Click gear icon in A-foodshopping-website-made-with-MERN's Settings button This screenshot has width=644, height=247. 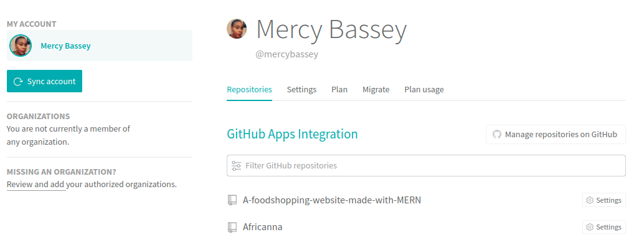point(590,200)
